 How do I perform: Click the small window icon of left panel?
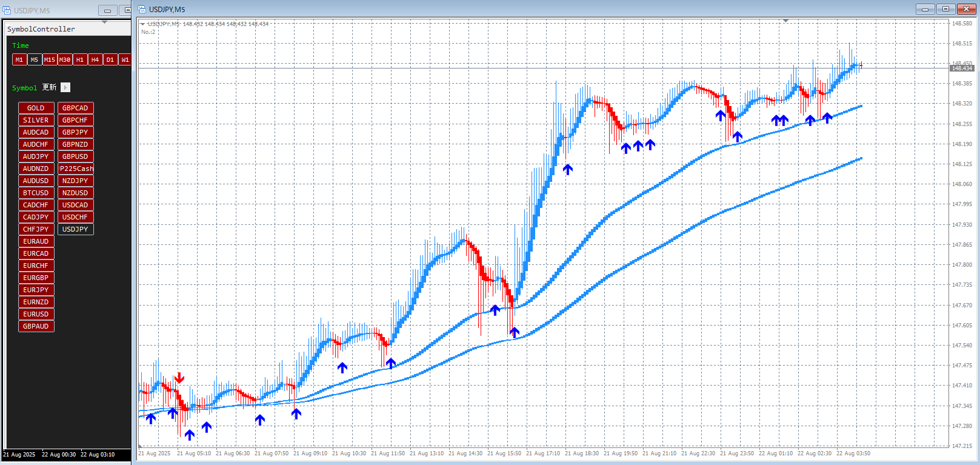pos(7,10)
